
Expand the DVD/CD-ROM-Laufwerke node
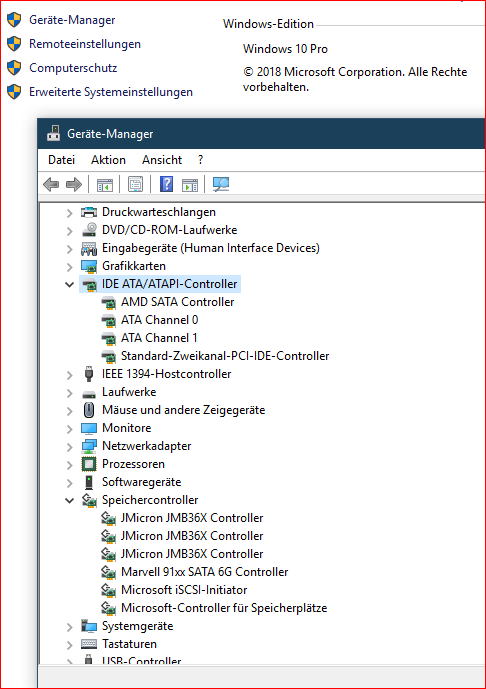click(x=69, y=231)
